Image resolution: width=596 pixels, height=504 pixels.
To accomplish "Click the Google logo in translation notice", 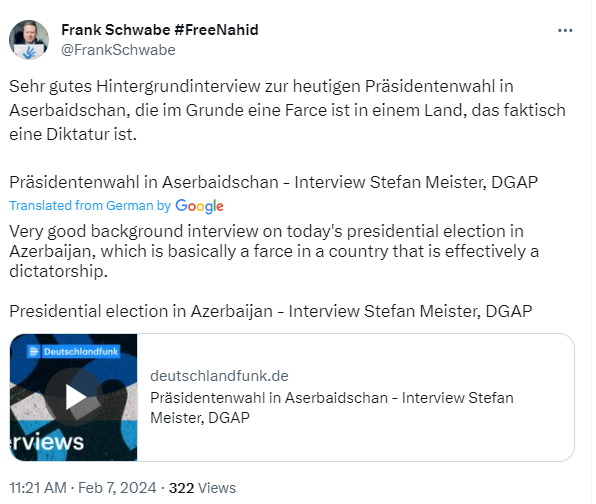I will pyautogui.click(x=199, y=206).
